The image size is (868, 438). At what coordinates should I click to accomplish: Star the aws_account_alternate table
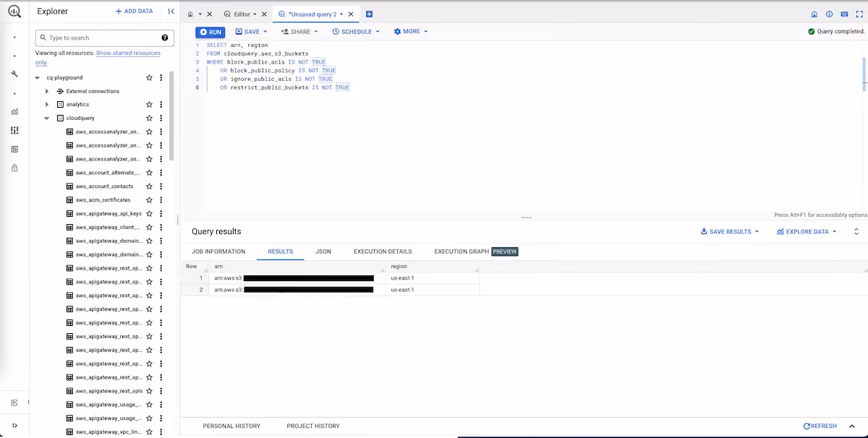[149, 173]
